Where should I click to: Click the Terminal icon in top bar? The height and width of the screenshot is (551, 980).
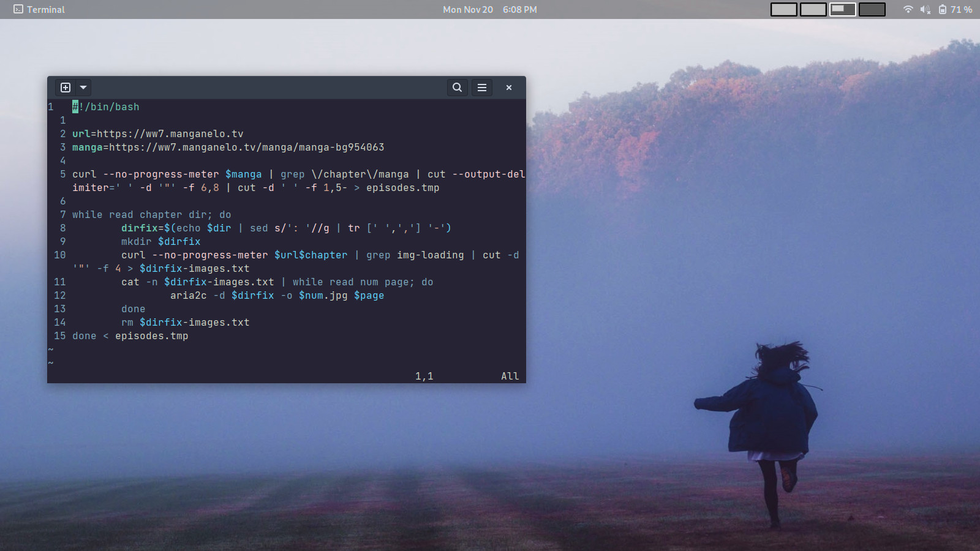[18, 10]
